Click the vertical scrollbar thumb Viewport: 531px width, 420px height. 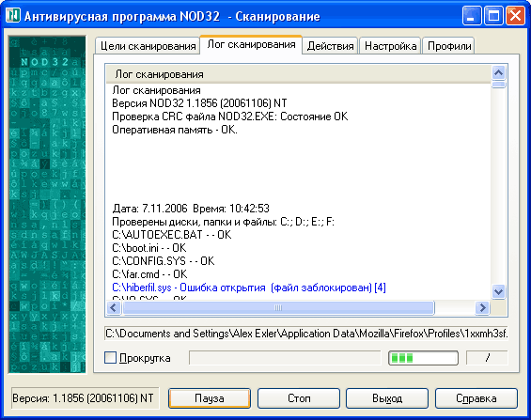pos(498,84)
